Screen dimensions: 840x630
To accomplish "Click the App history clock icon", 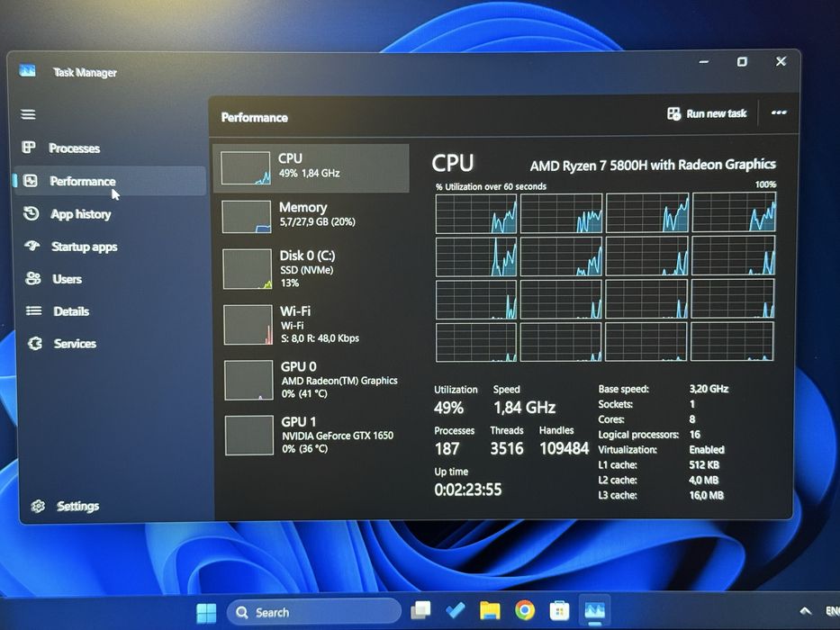I will [x=32, y=214].
